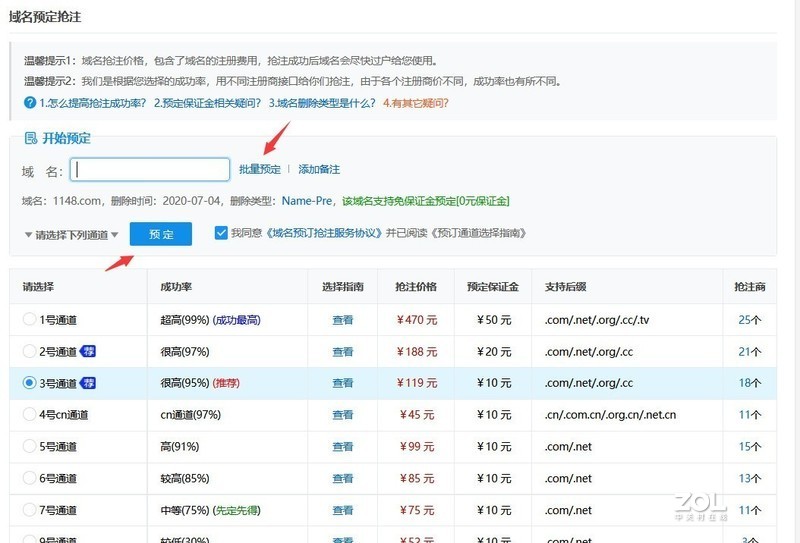This screenshot has height=543, width=800.
Task: Click 查看 guide for 5号通道
Action: (342, 447)
